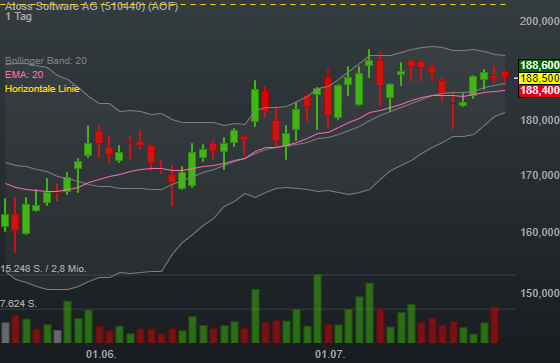The image size is (560, 363).
Task: Click the 01.06. date axis label
Action: (x=101, y=354)
